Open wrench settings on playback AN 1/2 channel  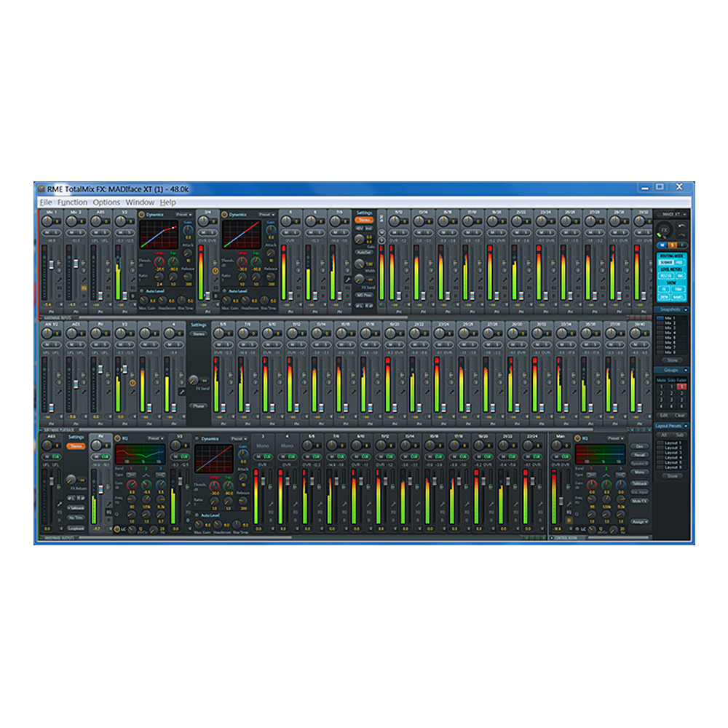60,392
